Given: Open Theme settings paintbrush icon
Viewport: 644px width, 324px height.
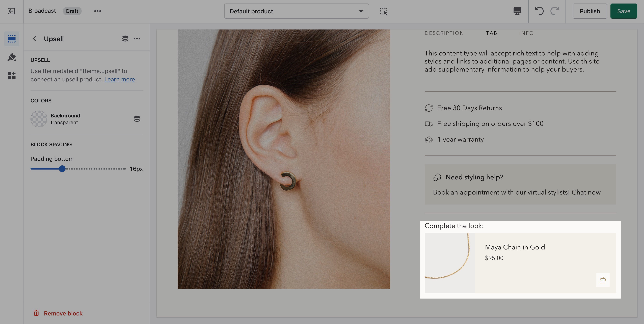Looking at the screenshot, I should coord(12,57).
